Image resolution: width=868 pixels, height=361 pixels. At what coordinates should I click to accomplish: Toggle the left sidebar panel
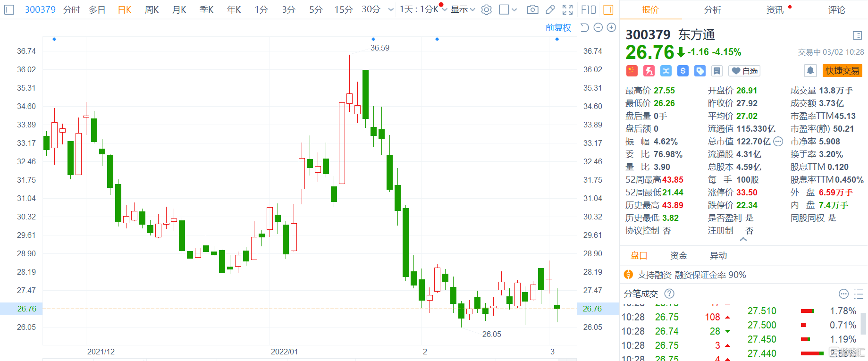click(x=9, y=9)
